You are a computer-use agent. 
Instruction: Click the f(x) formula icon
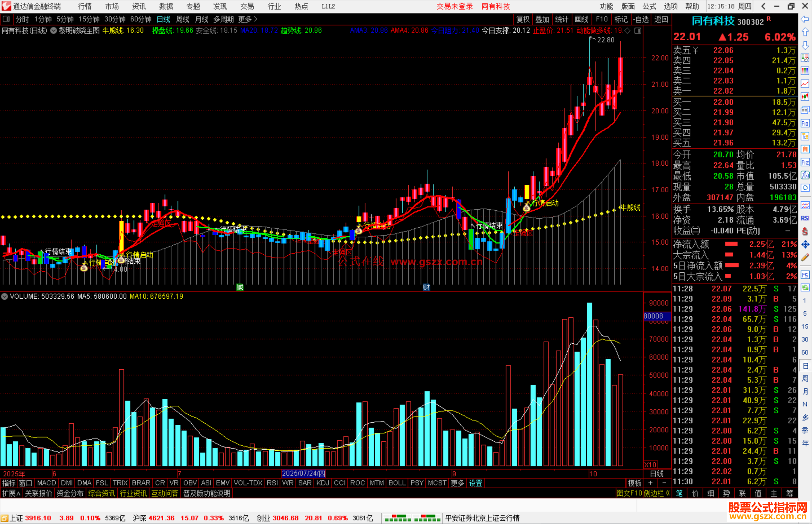point(805,175)
